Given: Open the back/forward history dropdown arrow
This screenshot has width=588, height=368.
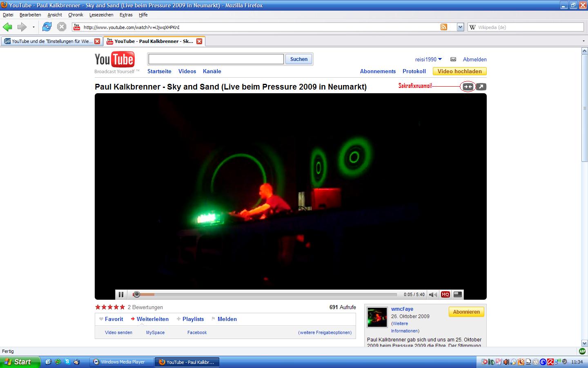Looking at the screenshot, I should (33, 27).
